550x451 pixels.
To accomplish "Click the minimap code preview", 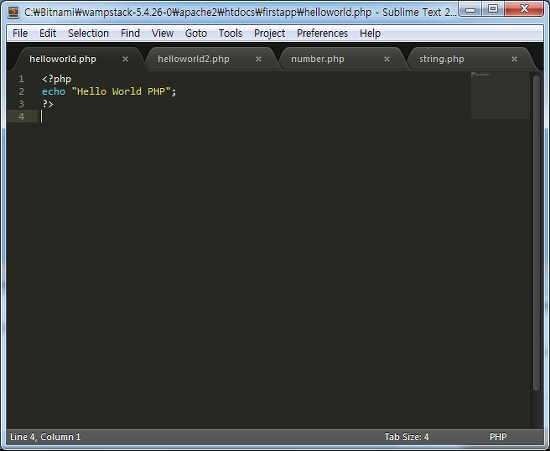I will (500, 95).
